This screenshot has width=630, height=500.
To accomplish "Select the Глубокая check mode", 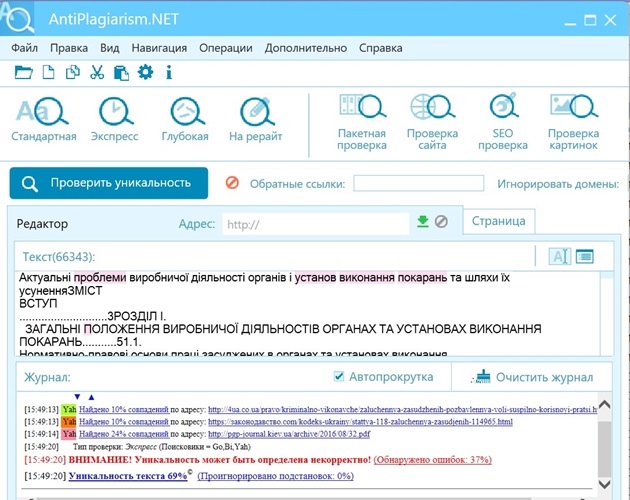I will (185, 119).
